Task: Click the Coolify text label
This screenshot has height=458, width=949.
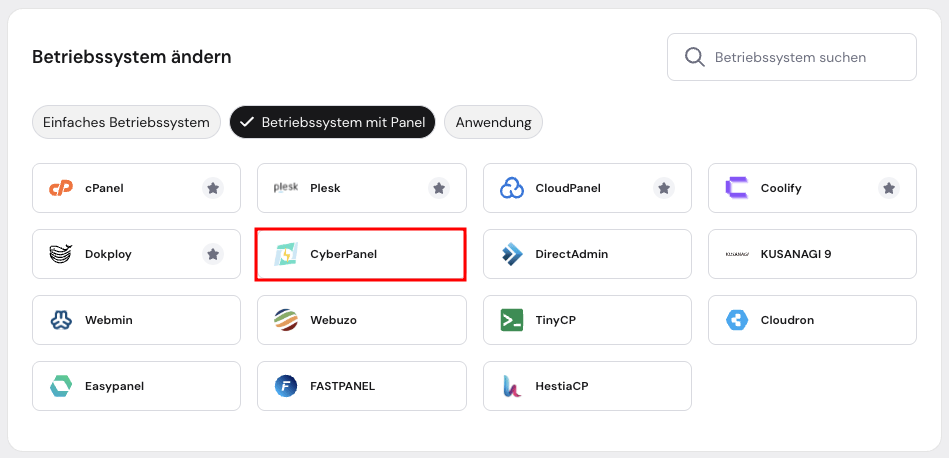Action: click(781, 188)
